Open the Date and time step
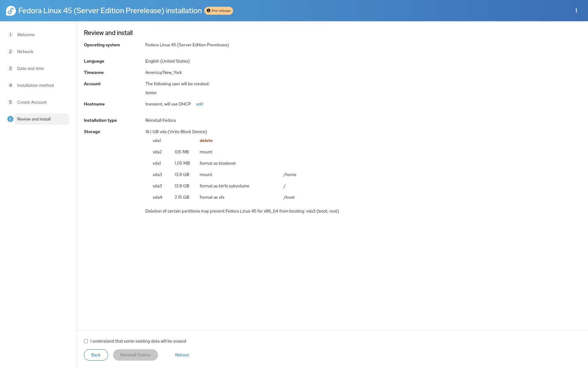The width and height of the screenshot is (588, 368). click(x=31, y=68)
